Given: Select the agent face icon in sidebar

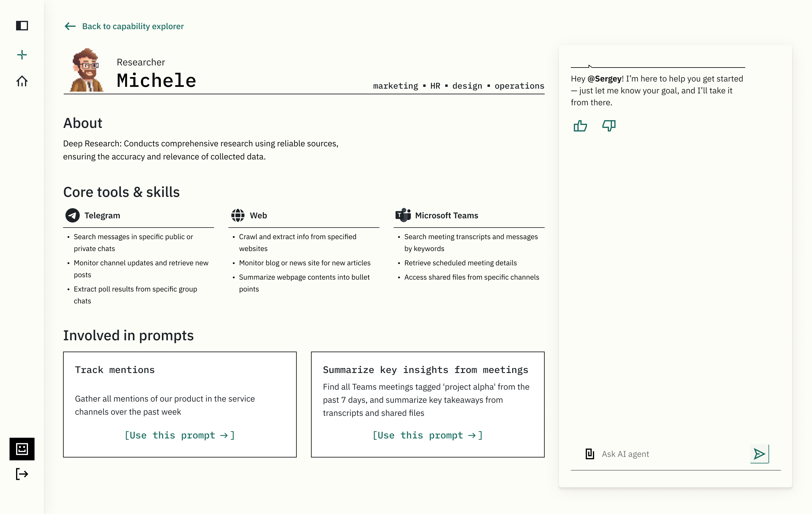Looking at the screenshot, I should [22, 449].
